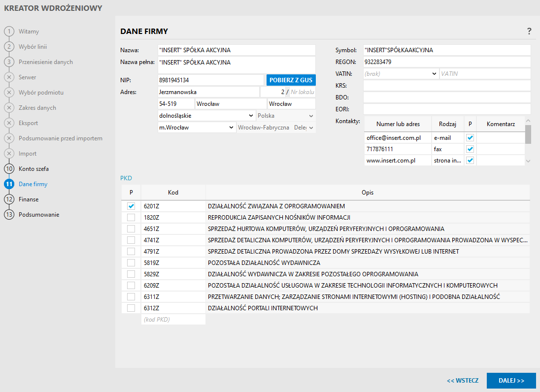Open the gmina dropdown showing Wrocław-Fabryczna
Viewport: 540px width, 392px height.
[276, 128]
